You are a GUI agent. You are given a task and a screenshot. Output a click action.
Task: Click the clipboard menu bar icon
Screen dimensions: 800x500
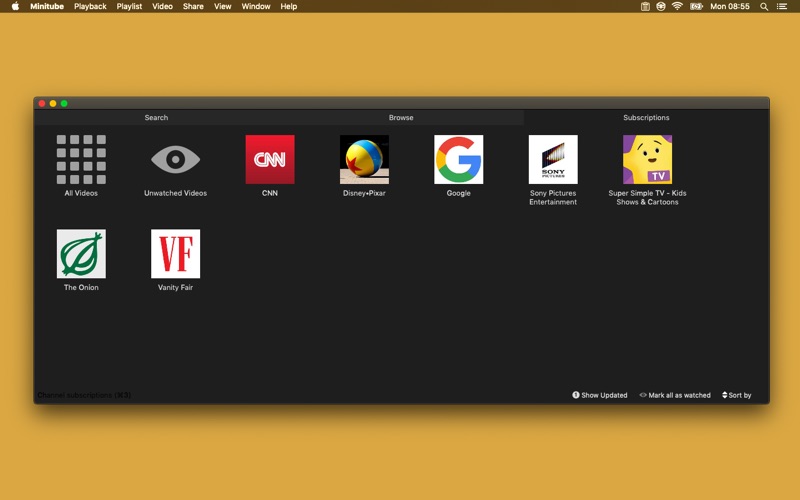pyautogui.click(x=645, y=6)
